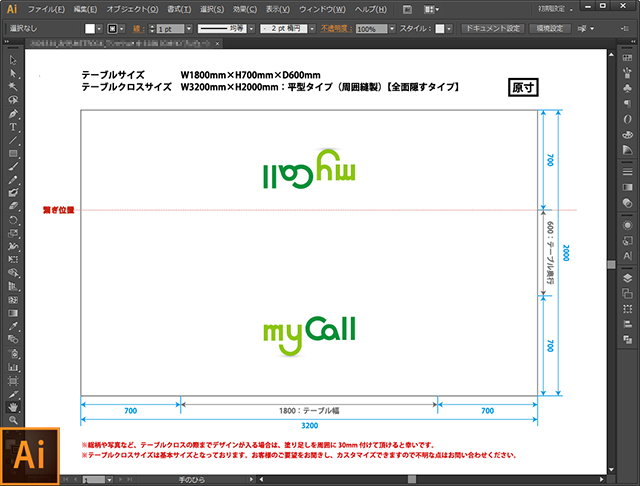Select the Blob Brush tool
This screenshot has width=640, height=486.
click(13, 193)
